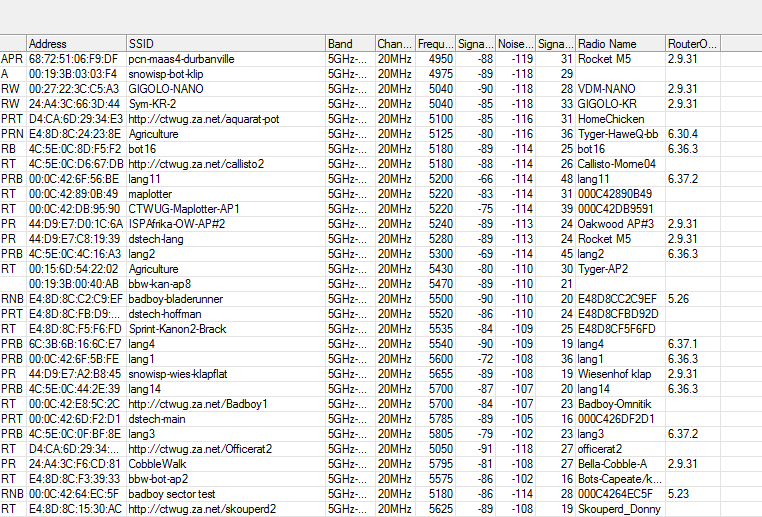This screenshot has height=517, width=762.
Task: Select the snowisp-bot-klip network row
Action: coord(172,74)
